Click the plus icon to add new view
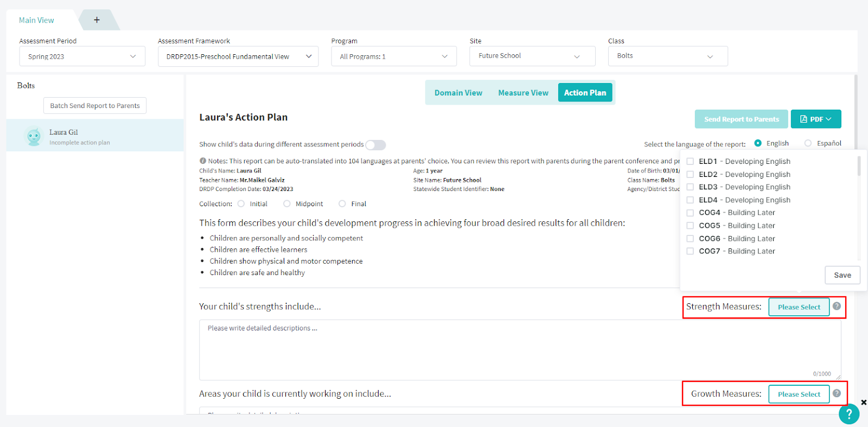 [x=97, y=20]
